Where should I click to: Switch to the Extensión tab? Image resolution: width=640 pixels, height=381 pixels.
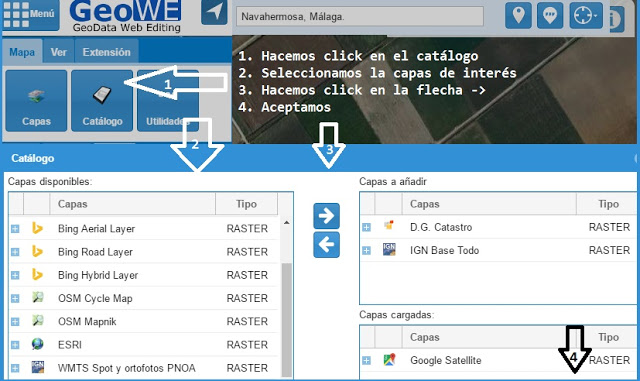107,52
